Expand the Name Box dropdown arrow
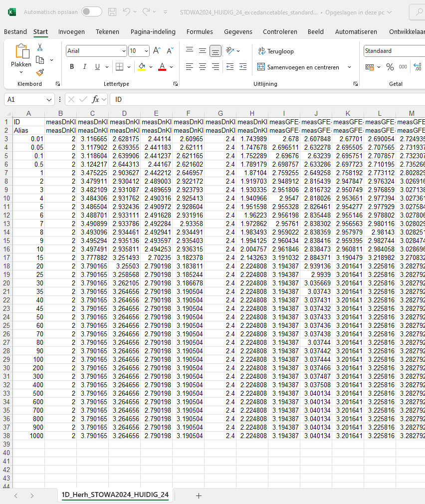Image resolution: width=425 pixels, height=504 pixels. pyautogui.click(x=49, y=100)
